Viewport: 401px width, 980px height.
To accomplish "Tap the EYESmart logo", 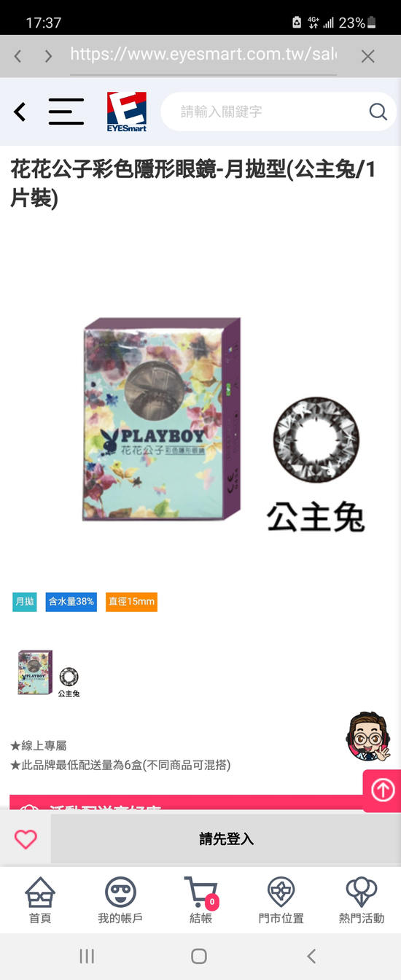I will 127,112.
